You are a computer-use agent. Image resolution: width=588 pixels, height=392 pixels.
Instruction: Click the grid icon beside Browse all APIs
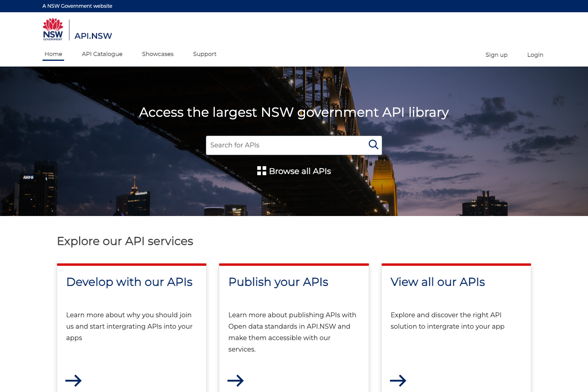(x=262, y=171)
